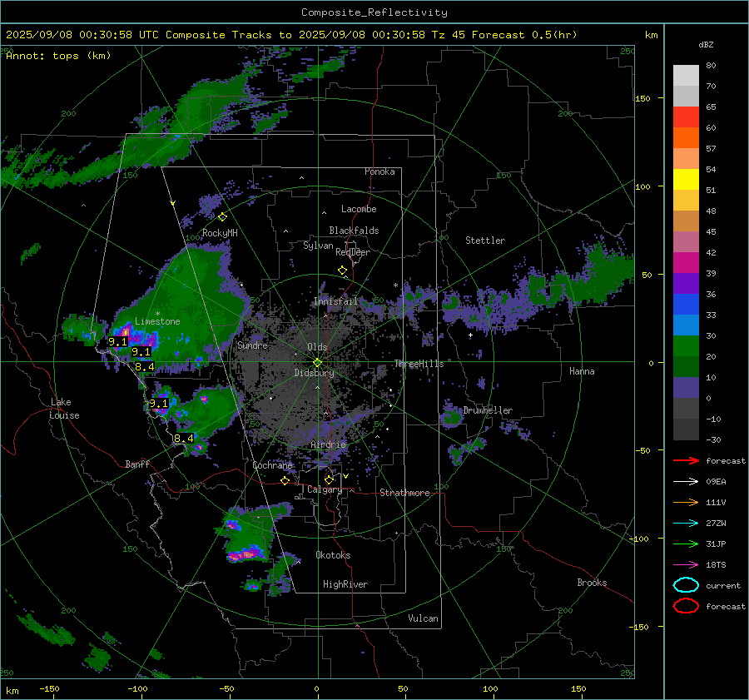
Task: Click the Composite_Reflectivity title
Action: tap(374, 12)
